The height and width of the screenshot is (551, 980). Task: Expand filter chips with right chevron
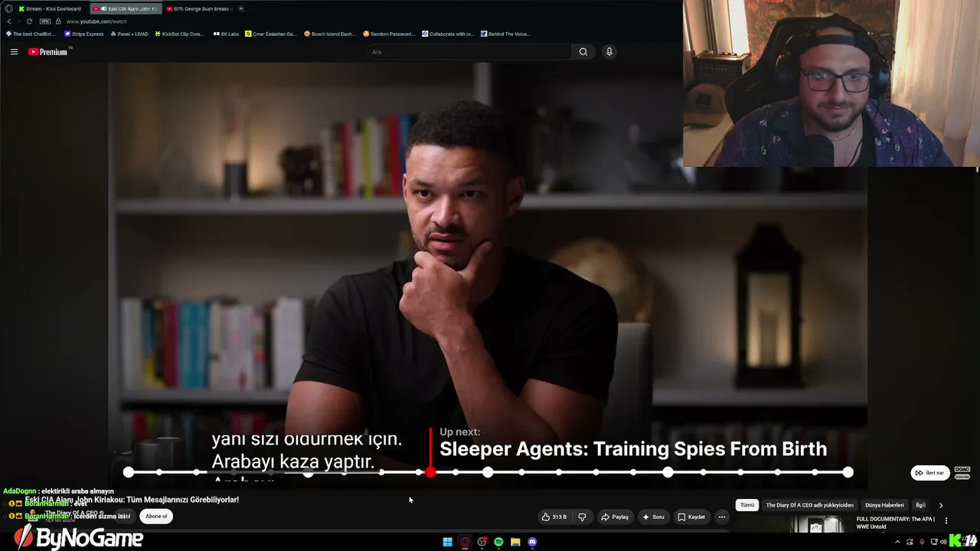(941, 505)
